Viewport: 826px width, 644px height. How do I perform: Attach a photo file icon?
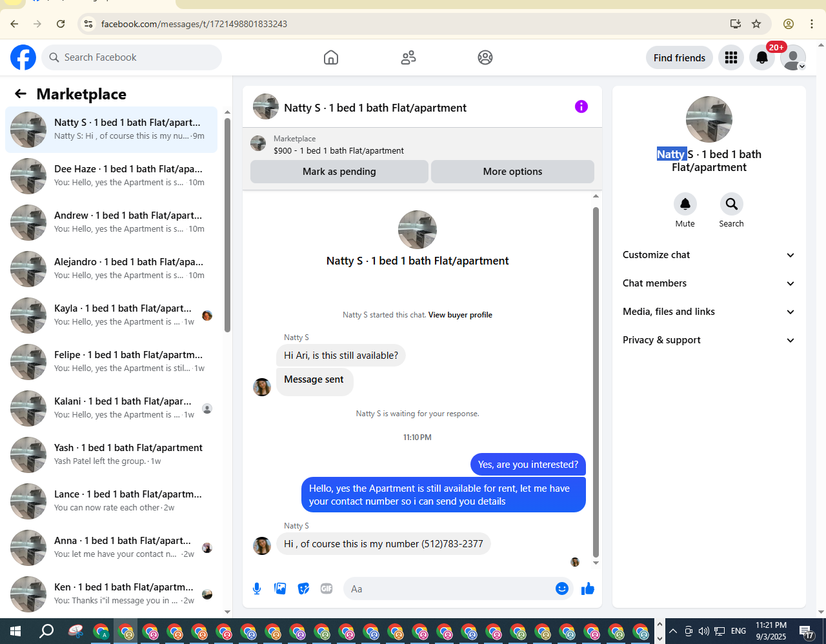(x=280, y=589)
